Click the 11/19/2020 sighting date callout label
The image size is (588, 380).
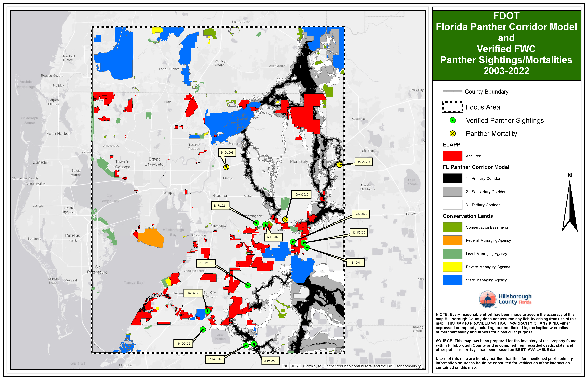point(206,263)
